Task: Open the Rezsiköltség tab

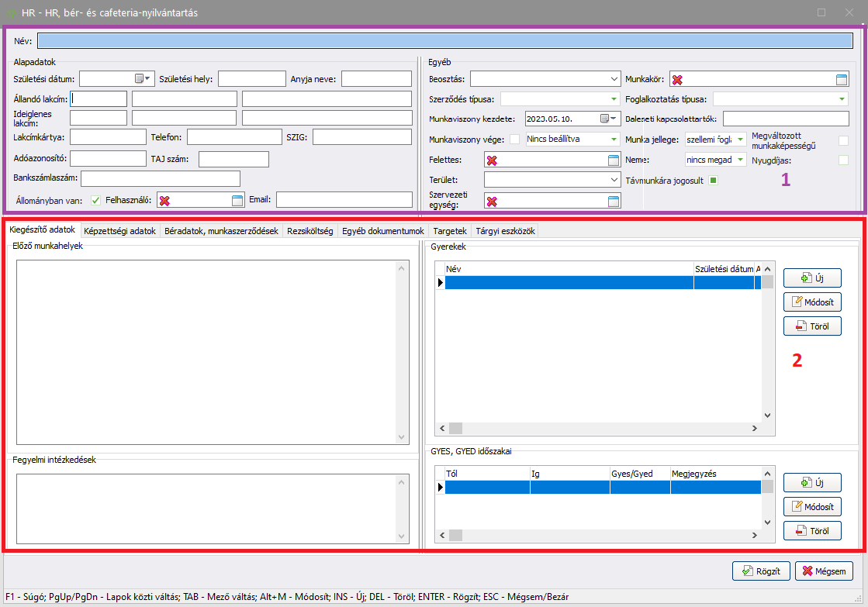Action: (310, 231)
